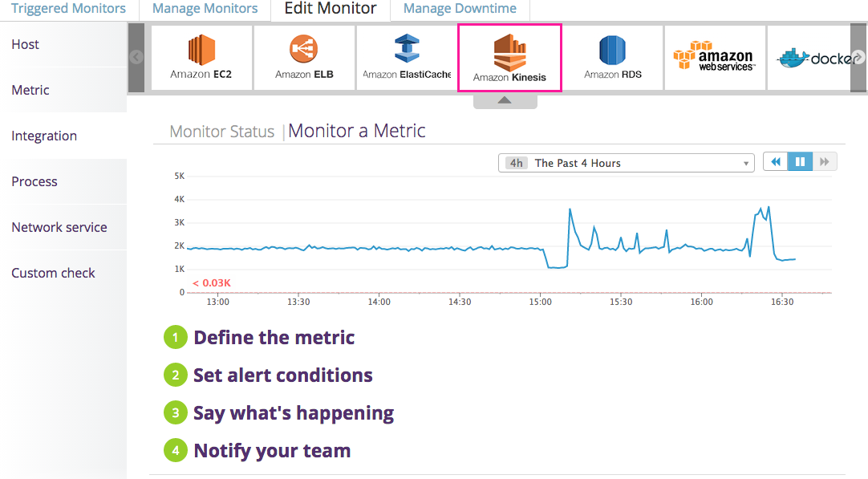This screenshot has height=479, width=868.
Task: View Monitor Status
Action: point(221,131)
